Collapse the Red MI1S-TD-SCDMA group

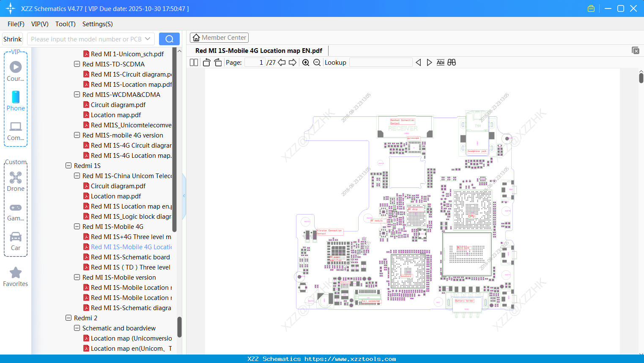click(x=77, y=64)
